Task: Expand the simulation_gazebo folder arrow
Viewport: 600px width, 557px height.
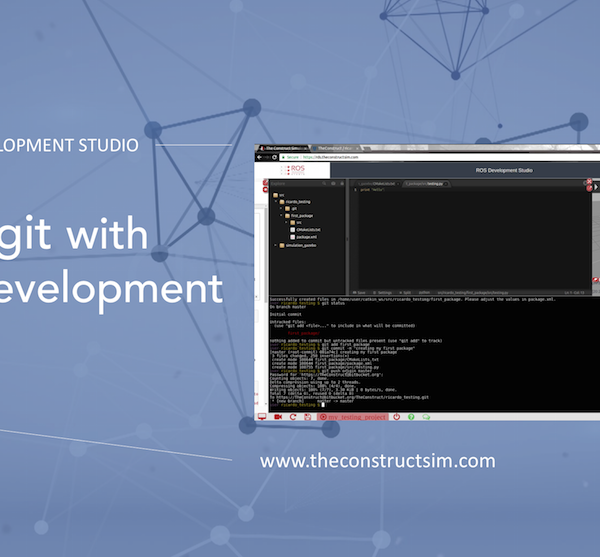Action: coord(276,245)
